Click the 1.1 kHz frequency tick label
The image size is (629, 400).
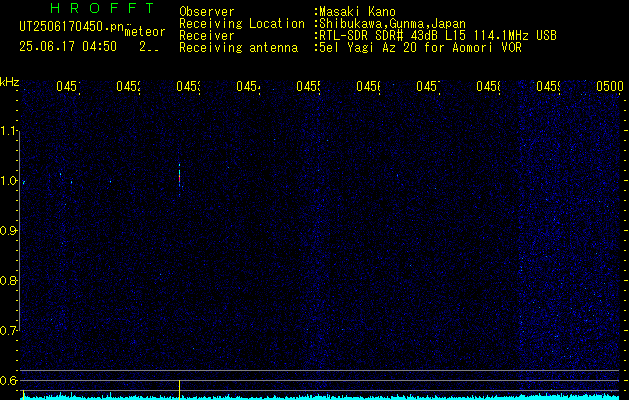point(10,131)
